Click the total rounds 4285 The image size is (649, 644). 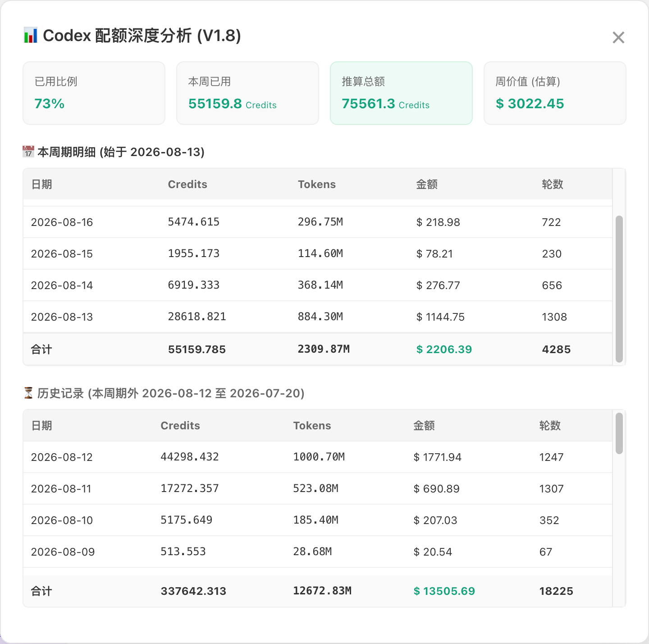556,350
